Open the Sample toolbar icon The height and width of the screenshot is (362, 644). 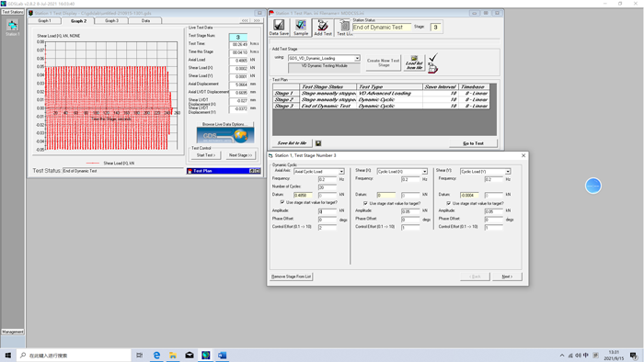coord(301,28)
